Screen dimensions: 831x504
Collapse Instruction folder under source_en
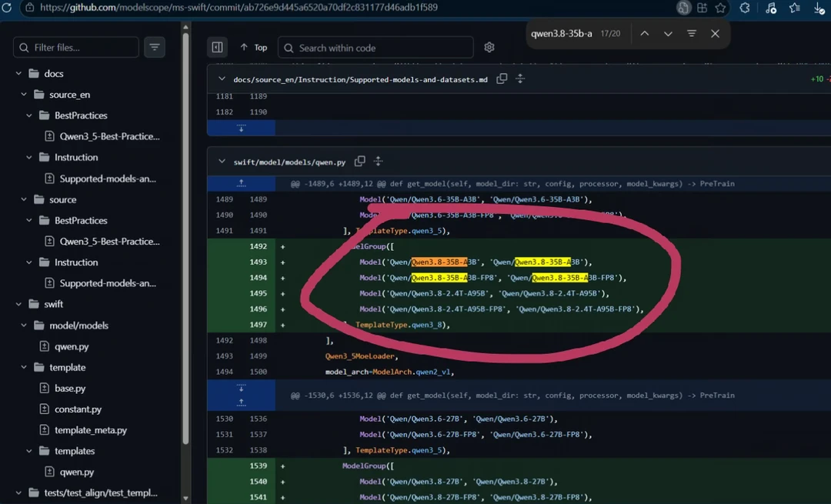pyautogui.click(x=29, y=157)
